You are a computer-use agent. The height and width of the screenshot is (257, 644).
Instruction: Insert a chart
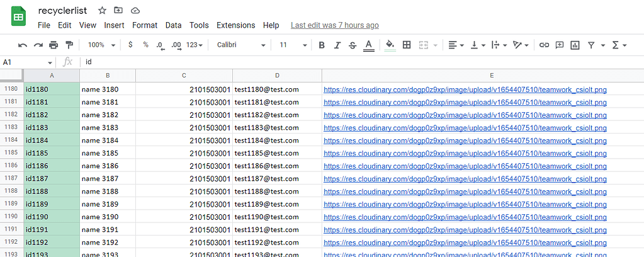pyautogui.click(x=575, y=45)
